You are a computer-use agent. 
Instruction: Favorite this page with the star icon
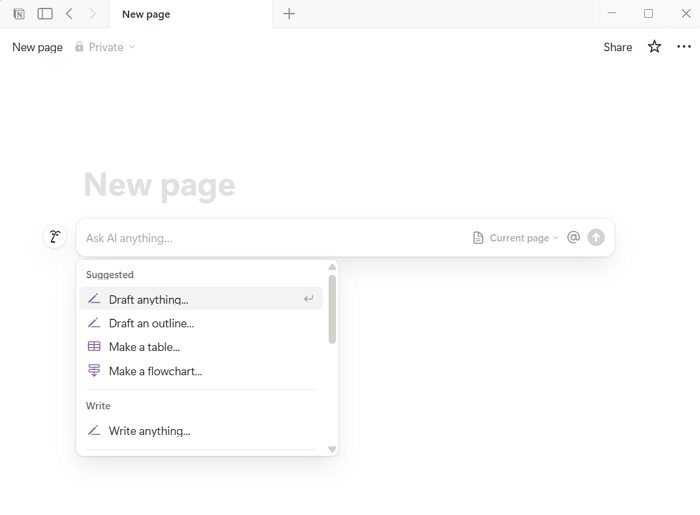pyautogui.click(x=654, y=46)
